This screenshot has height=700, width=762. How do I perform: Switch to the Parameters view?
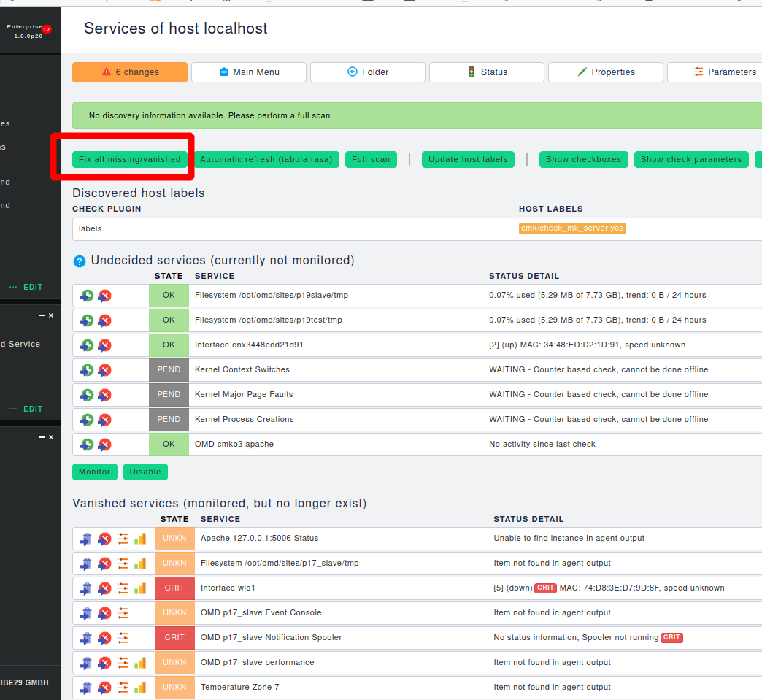725,72
